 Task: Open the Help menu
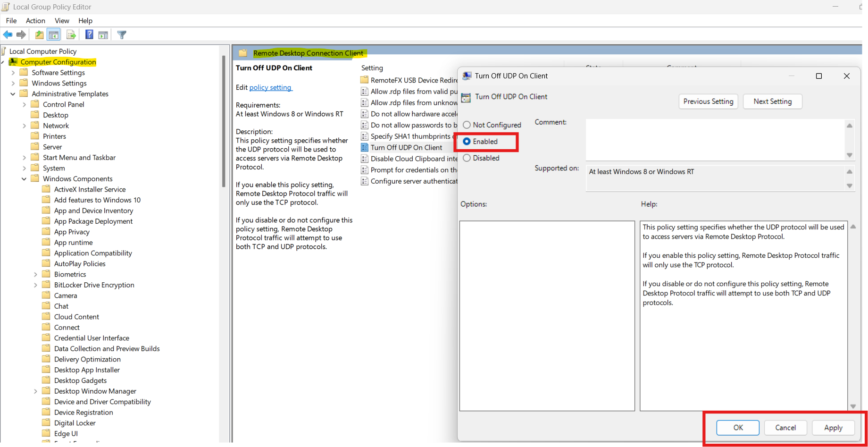coord(85,20)
